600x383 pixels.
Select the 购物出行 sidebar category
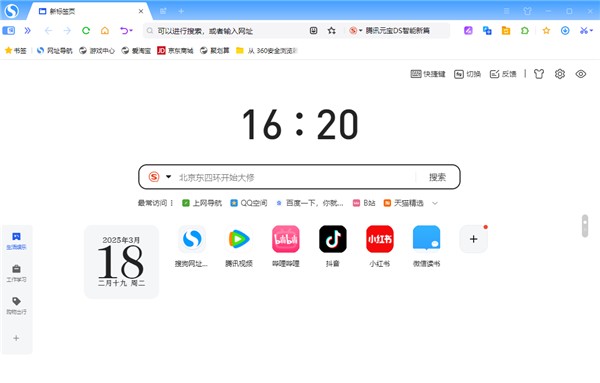pos(16,305)
